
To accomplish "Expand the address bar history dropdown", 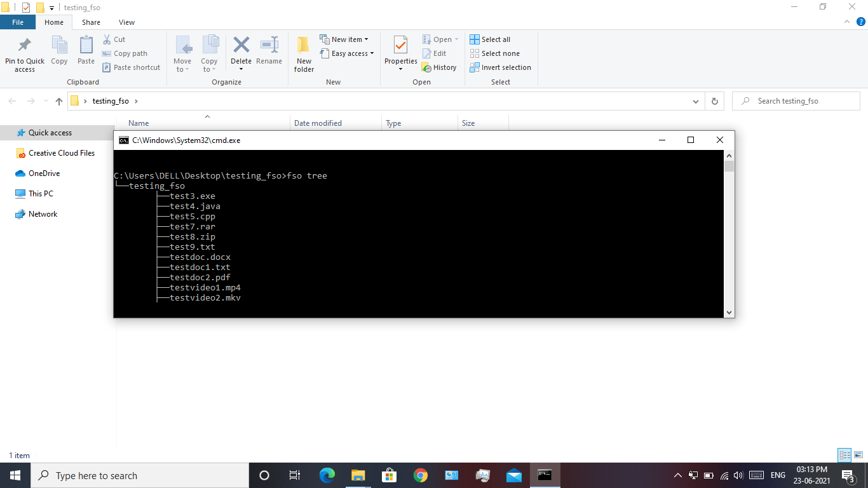I will (695, 100).
